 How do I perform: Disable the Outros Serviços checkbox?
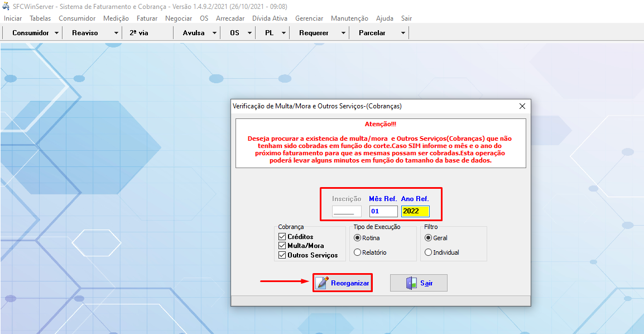(282, 255)
